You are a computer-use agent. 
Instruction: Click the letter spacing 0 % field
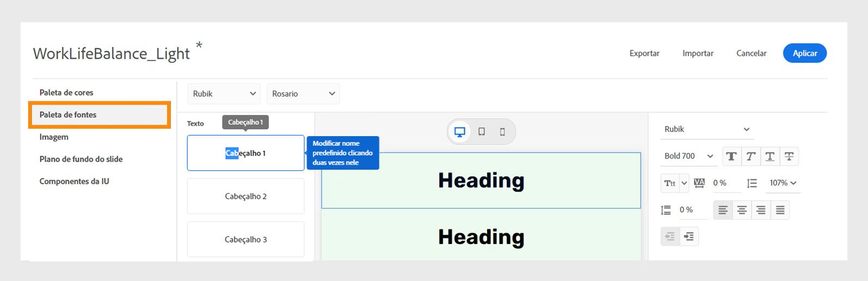click(x=725, y=183)
